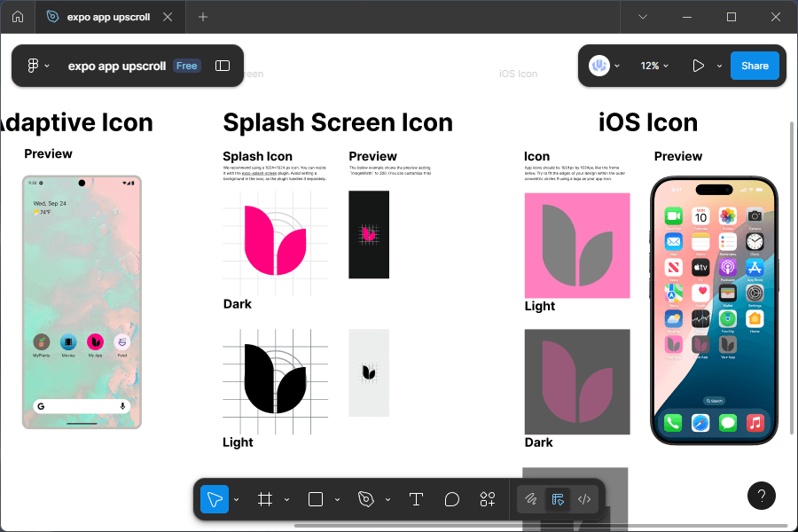
Task: Toggle the sidebar panel visibility
Action: click(x=222, y=65)
